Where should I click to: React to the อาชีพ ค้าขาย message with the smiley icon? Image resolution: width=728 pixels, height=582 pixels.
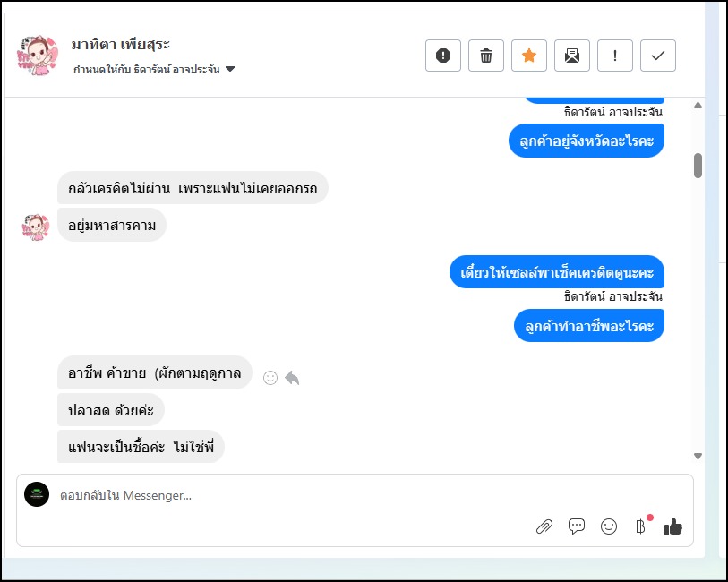270,378
